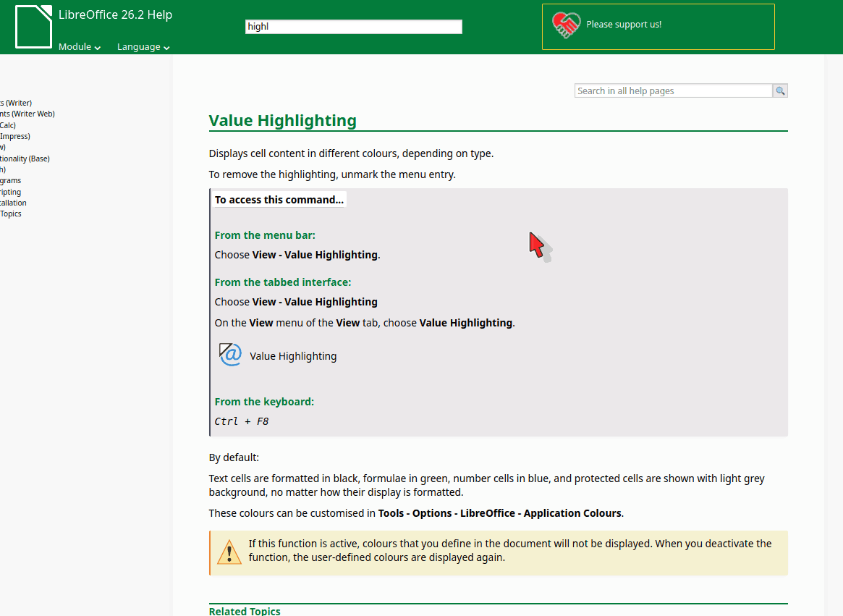This screenshot has width=843, height=616.
Task: Click the "From the tabbed interface:" subheading
Action: (283, 282)
